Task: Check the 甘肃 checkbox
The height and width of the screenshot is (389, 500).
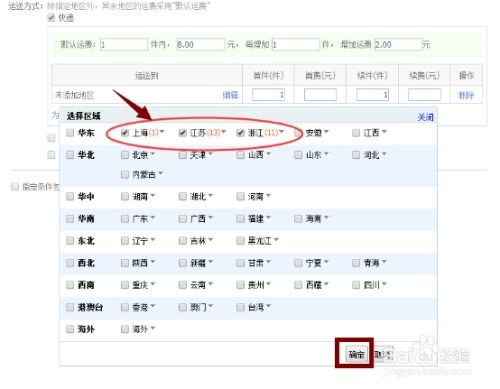Action: point(240,263)
